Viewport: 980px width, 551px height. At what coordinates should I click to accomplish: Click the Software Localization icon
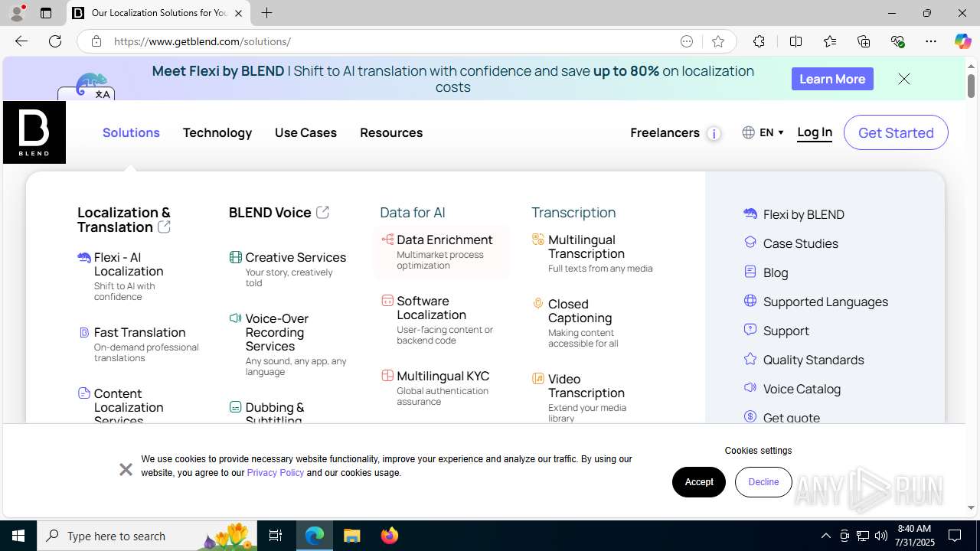[x=387, y=301]
